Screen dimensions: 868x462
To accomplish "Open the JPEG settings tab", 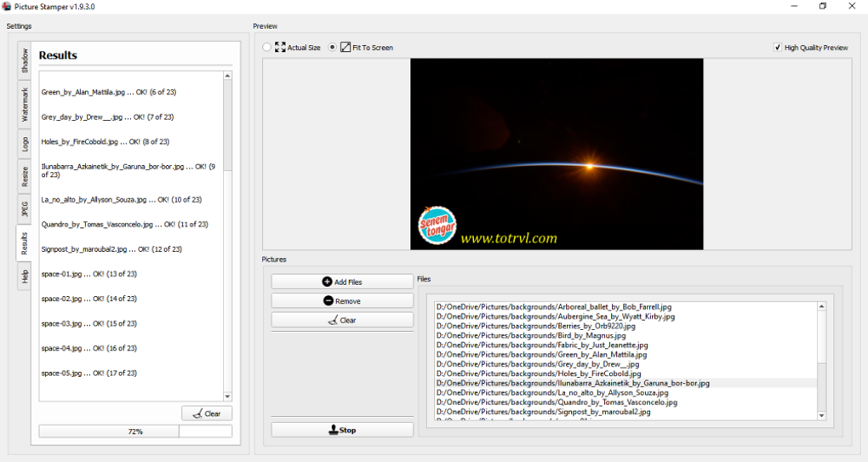I will coord(25,209).
